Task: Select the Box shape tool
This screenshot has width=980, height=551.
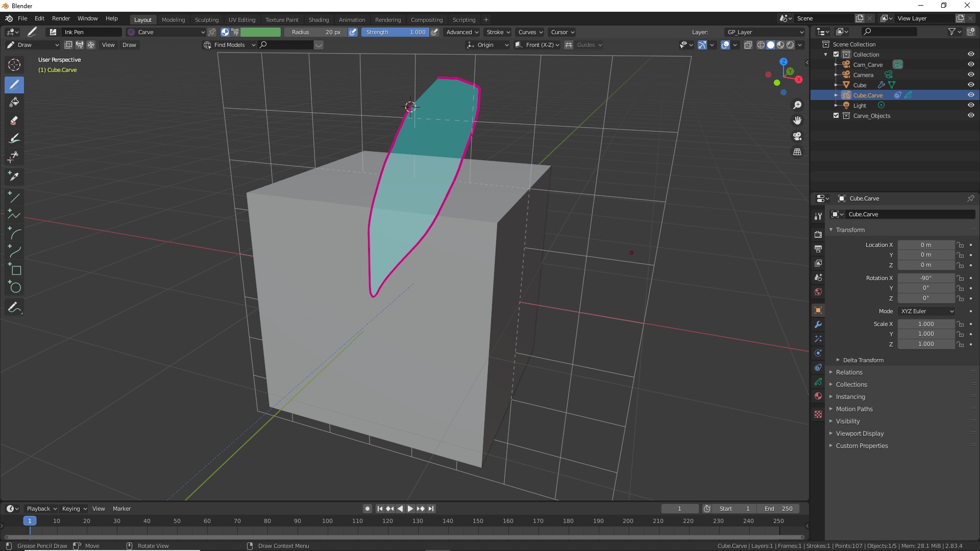Action: (x=14, y=269)
